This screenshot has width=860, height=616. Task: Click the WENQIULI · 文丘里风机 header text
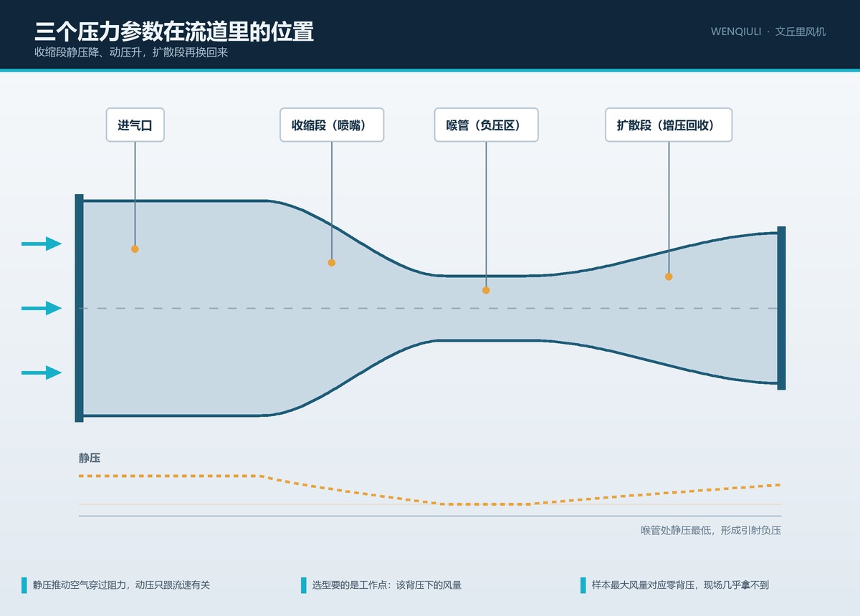[x=768, y=32]
